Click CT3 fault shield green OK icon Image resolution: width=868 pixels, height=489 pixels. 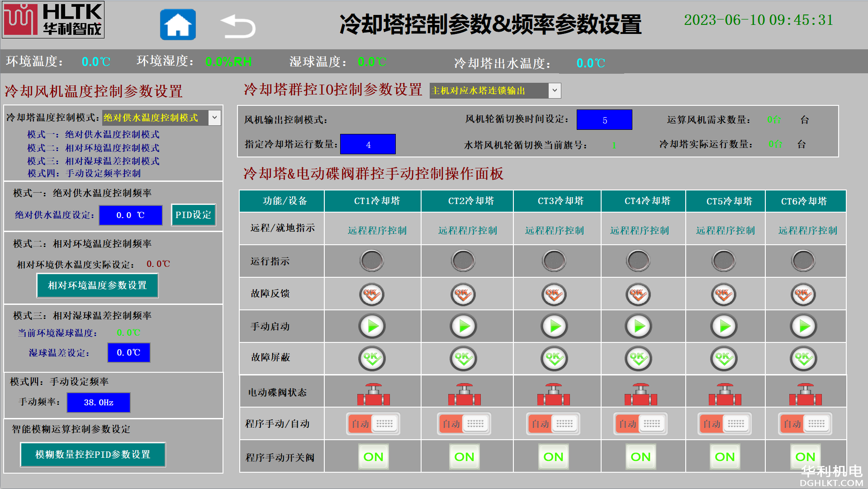coord(554,358)
